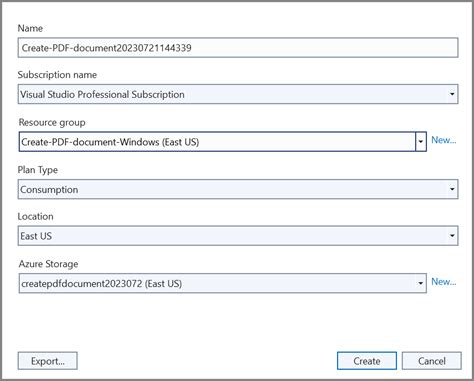Open the Plan Type Consumption dropdown
The width and height of the screenshot is (474, 381).
click(238, 189)
